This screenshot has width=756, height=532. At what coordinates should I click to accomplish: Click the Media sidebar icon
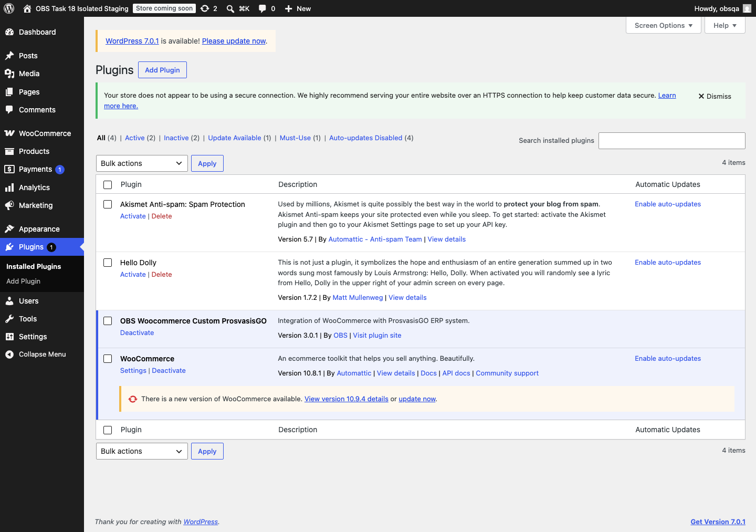(9, 74)
